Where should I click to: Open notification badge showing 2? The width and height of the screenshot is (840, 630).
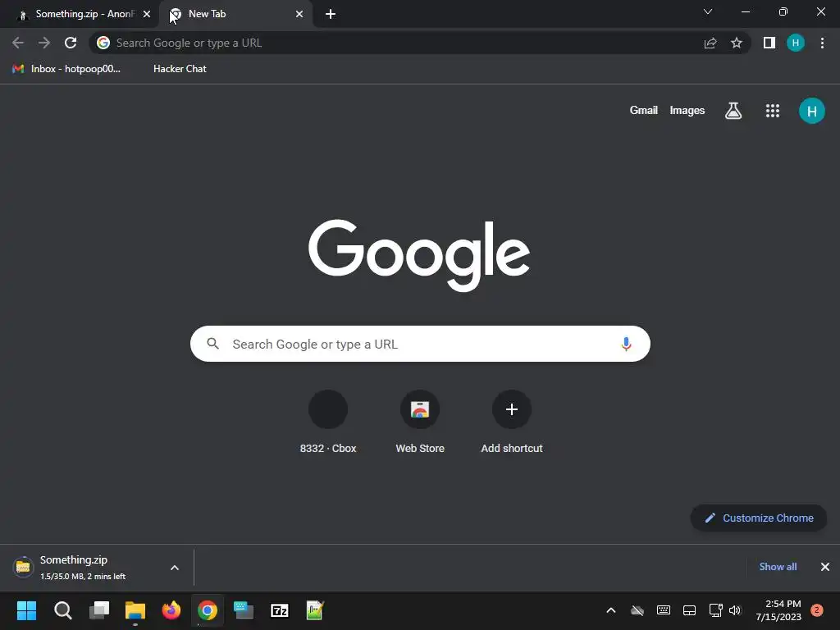pos(817,610)
